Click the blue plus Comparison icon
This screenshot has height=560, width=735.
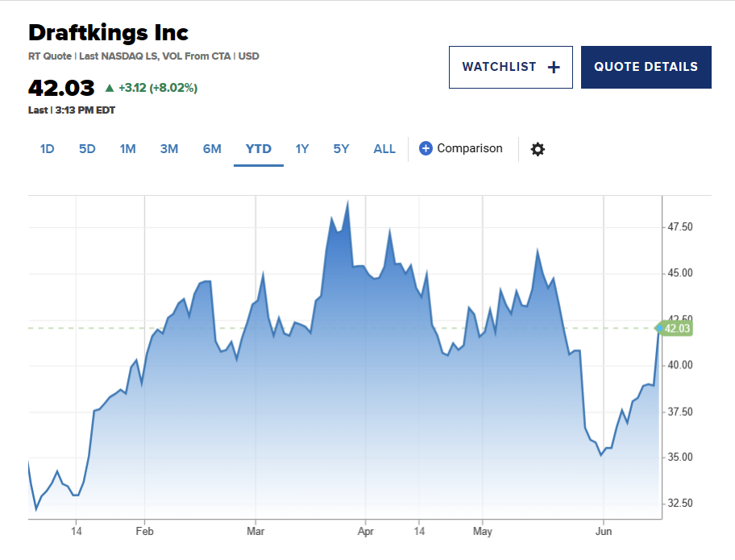pyautogui.click(x=426, y=148)
